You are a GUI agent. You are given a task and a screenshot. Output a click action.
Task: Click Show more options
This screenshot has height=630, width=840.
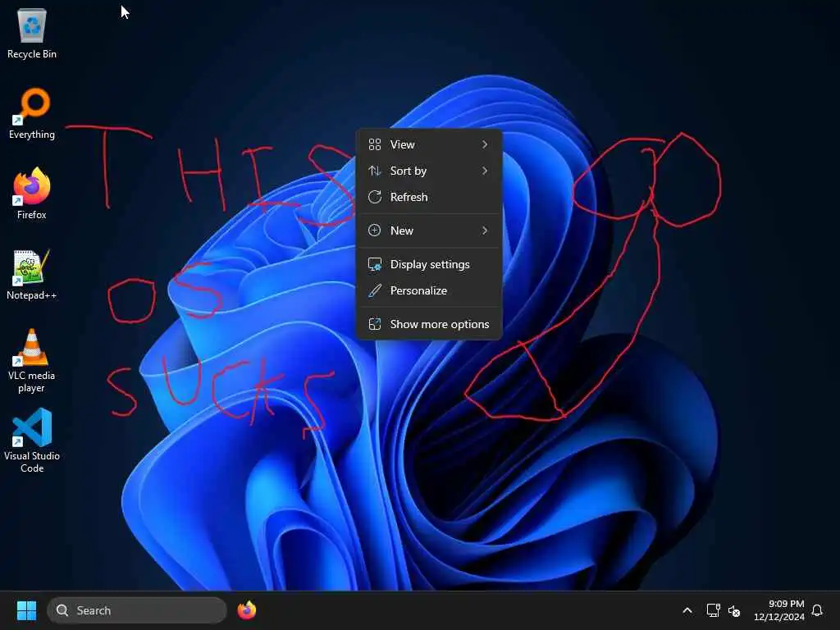(x=428, y=325)
